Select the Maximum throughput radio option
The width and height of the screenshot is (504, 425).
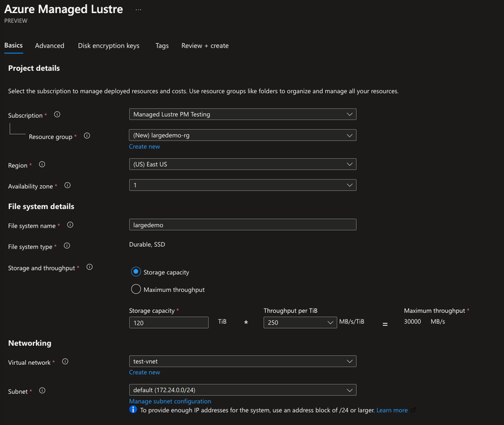(136, 289)
